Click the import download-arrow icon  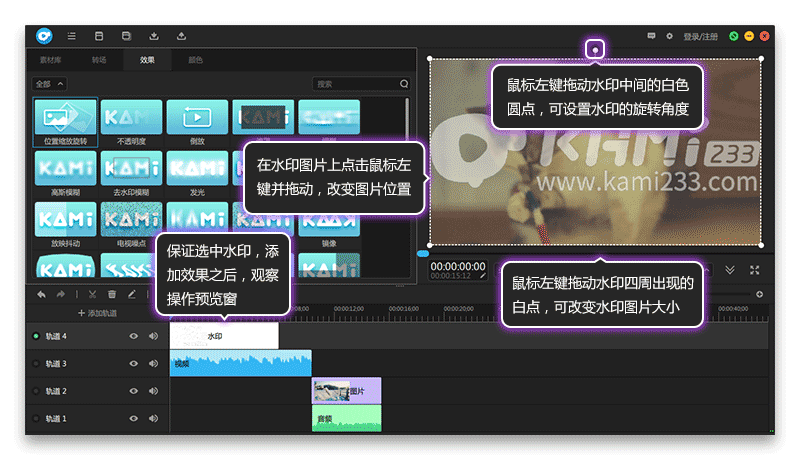[x=154, y=36]
